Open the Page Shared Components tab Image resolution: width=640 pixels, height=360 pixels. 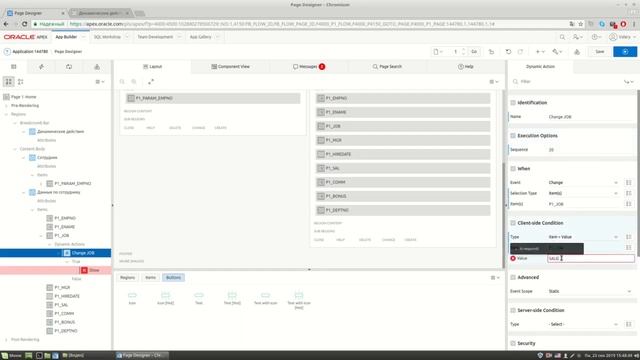point(97,67)
